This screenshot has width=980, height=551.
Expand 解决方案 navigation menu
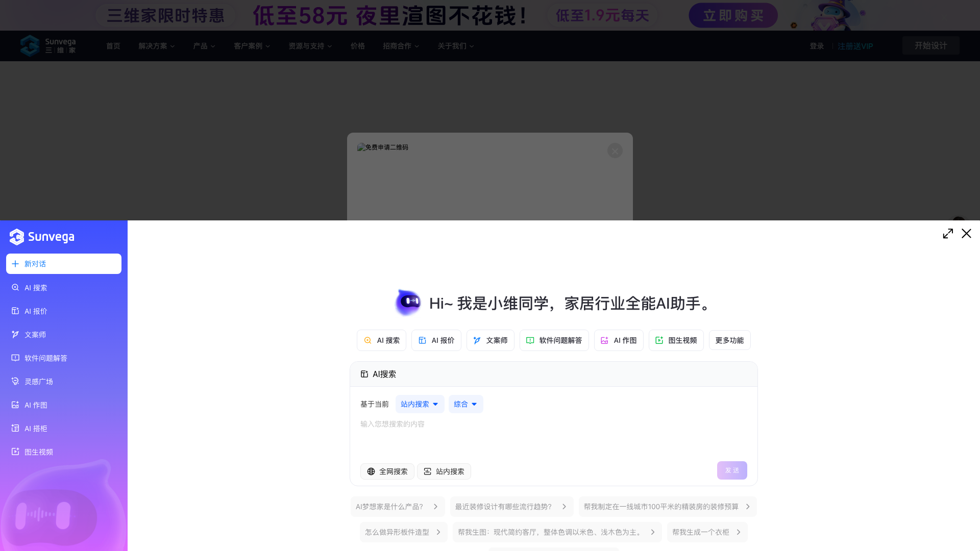click(x=157, y=46)
